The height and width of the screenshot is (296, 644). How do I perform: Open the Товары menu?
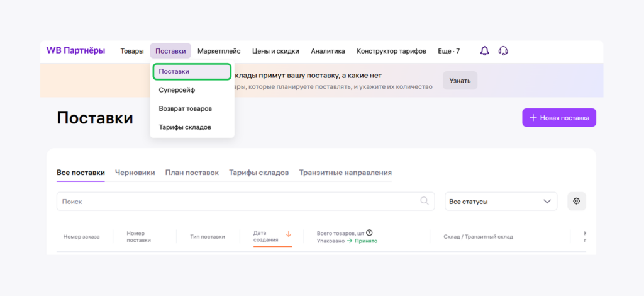click(132, 51)
